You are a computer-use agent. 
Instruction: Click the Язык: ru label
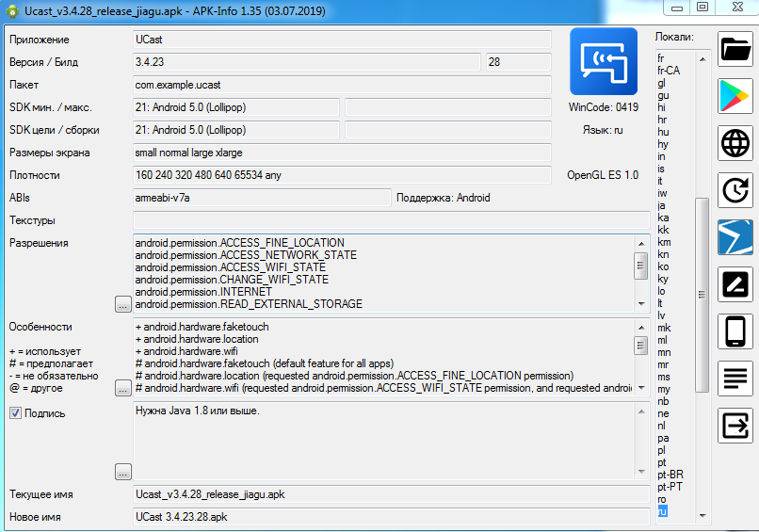(603, 130)
